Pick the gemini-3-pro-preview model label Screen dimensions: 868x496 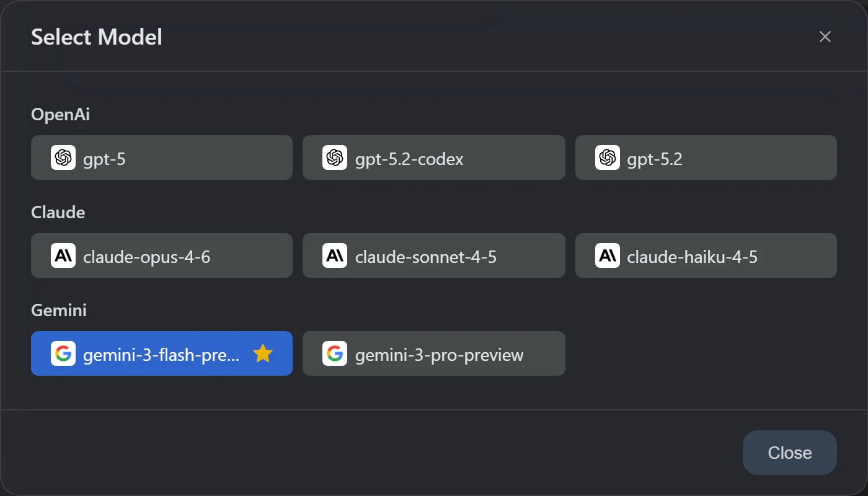pos(440,355)
